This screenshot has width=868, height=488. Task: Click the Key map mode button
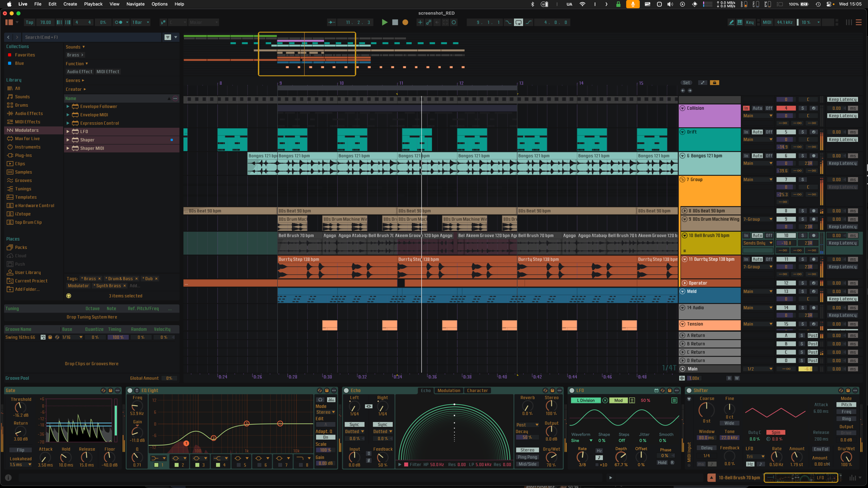coord(750,23)
